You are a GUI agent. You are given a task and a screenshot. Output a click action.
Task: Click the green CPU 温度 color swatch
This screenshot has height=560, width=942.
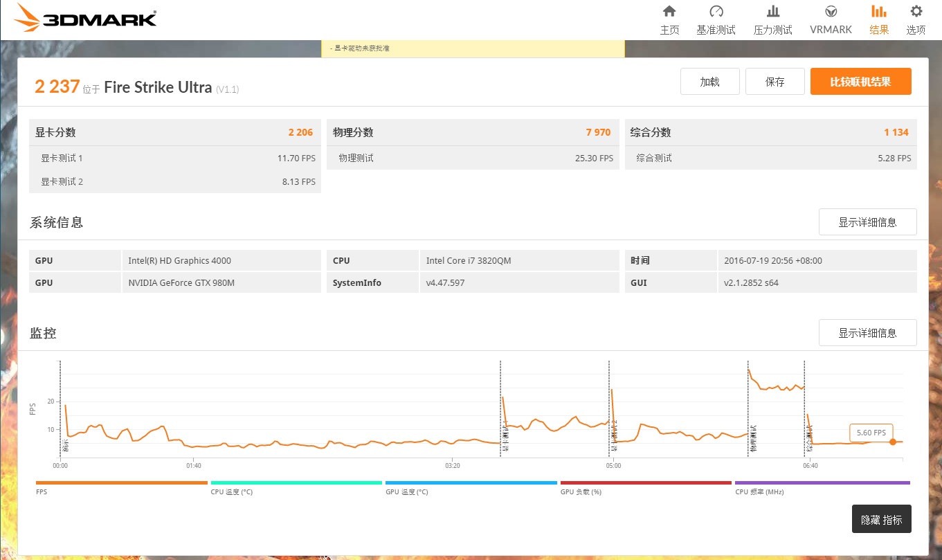click(296, 483)
